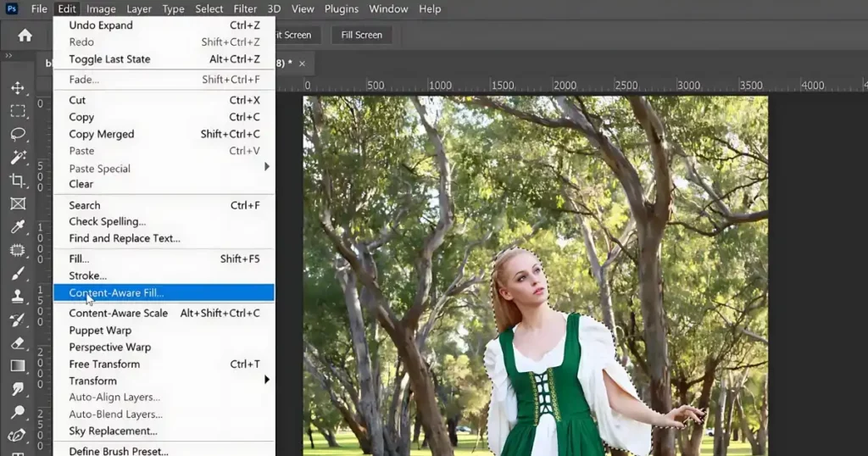Open the Paste Special submenu arrow
Image resolution: width=868 pixels, height=456 pixels.
(x=267, y=167)
